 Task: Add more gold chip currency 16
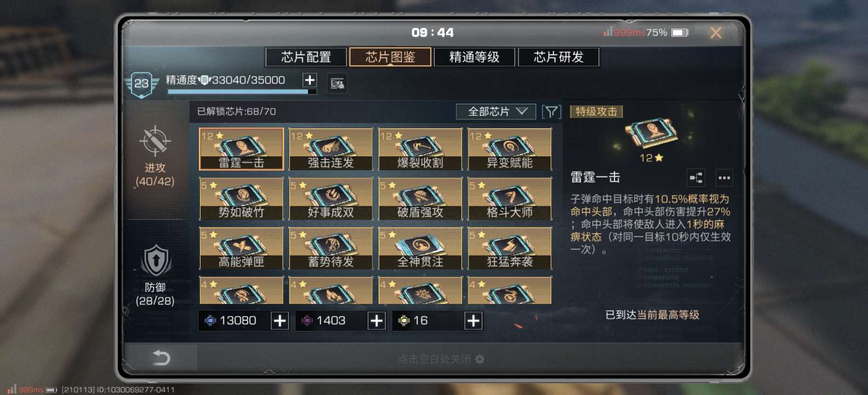[x=473, y=321]
